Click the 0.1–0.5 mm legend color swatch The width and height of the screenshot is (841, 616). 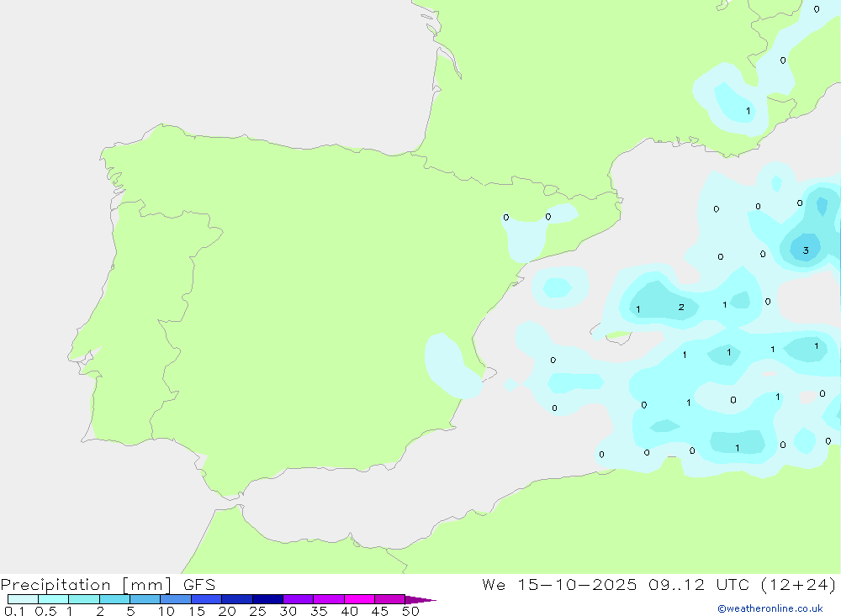point(23,599)
